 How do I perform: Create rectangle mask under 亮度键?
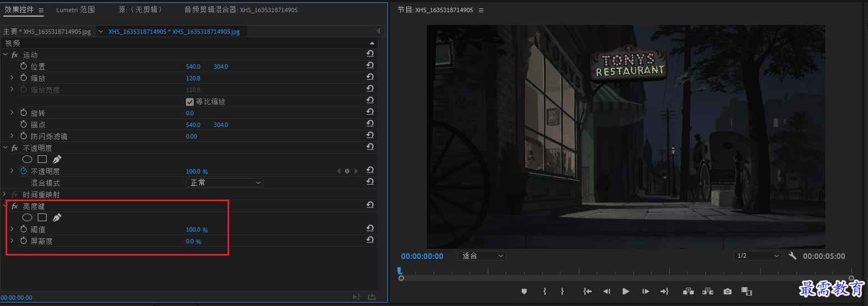click(x=42, y=217)
